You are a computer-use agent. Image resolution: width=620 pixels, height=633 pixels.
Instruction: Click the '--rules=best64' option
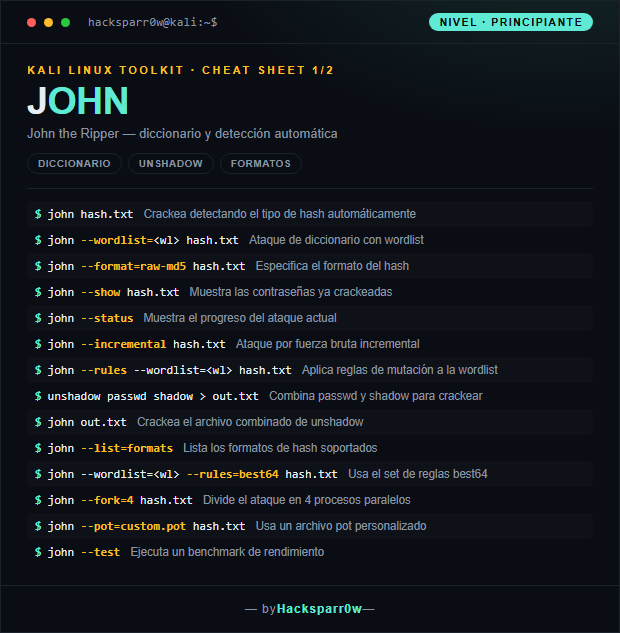tap(232, 474)
